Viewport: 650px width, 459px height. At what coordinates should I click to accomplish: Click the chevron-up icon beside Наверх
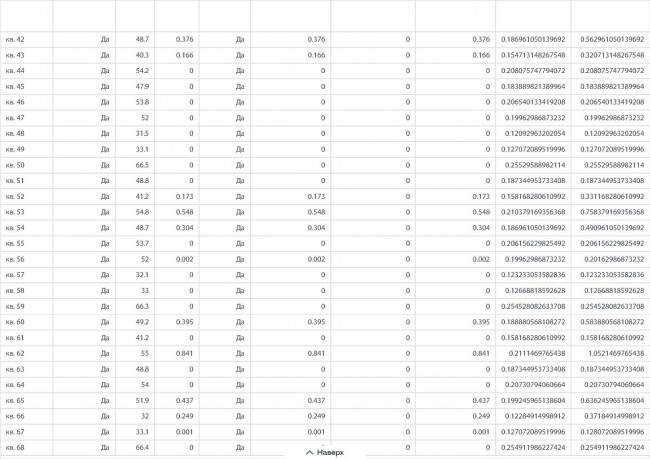coord(309,452)
